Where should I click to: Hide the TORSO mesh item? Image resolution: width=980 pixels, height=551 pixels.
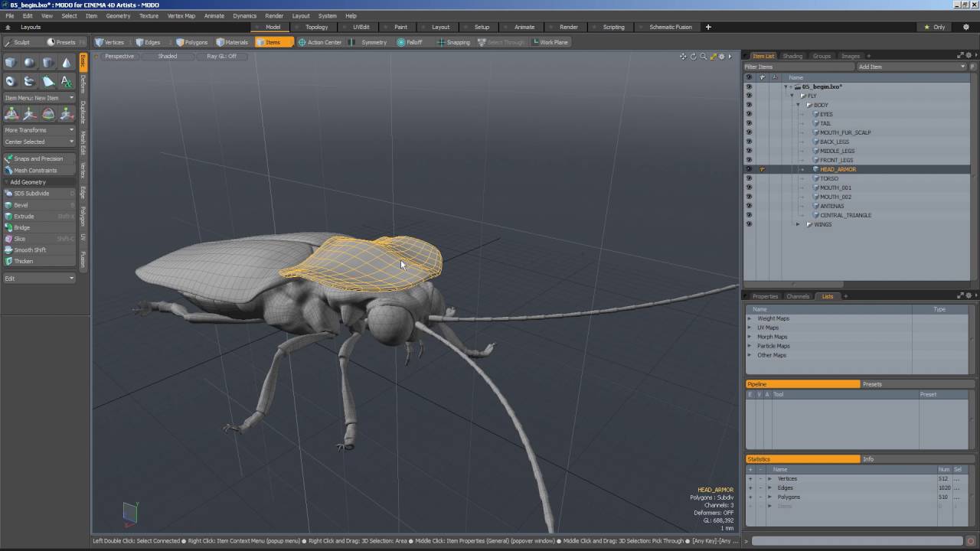click(x=749, y=178)
